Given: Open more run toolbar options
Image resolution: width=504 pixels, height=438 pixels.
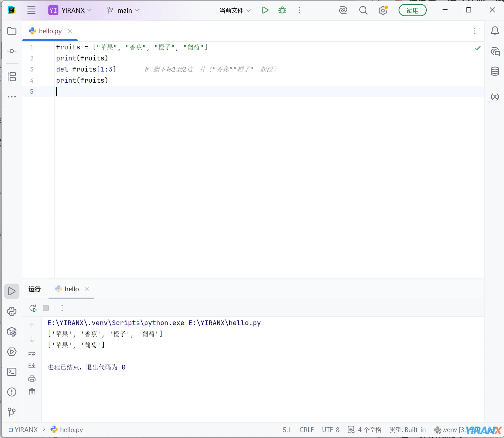Looking at the screenshot, I should [x=62, y=308].
